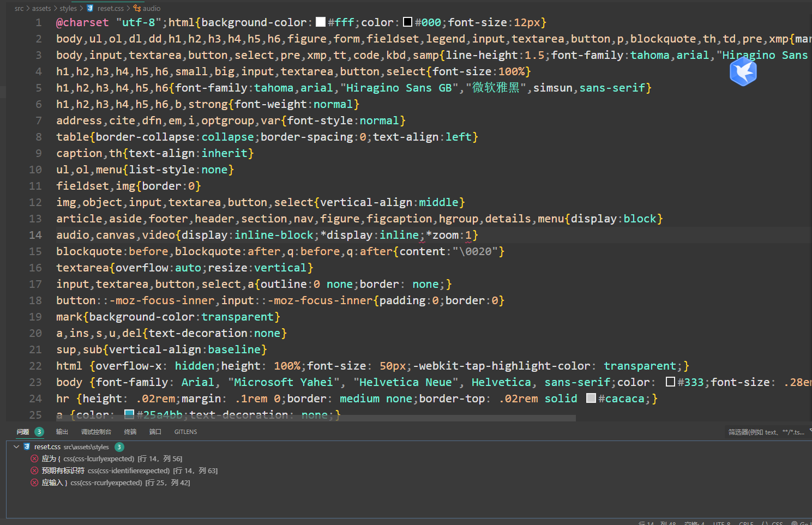Click the 微软雅黑 font name on line 5
This screenshot has width=812, height=525.
point(496,88)
